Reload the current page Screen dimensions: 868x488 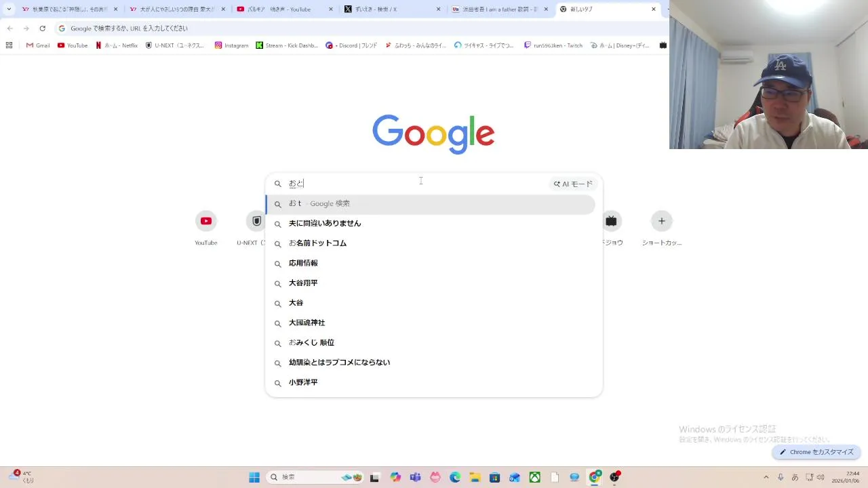pos(42,28)
